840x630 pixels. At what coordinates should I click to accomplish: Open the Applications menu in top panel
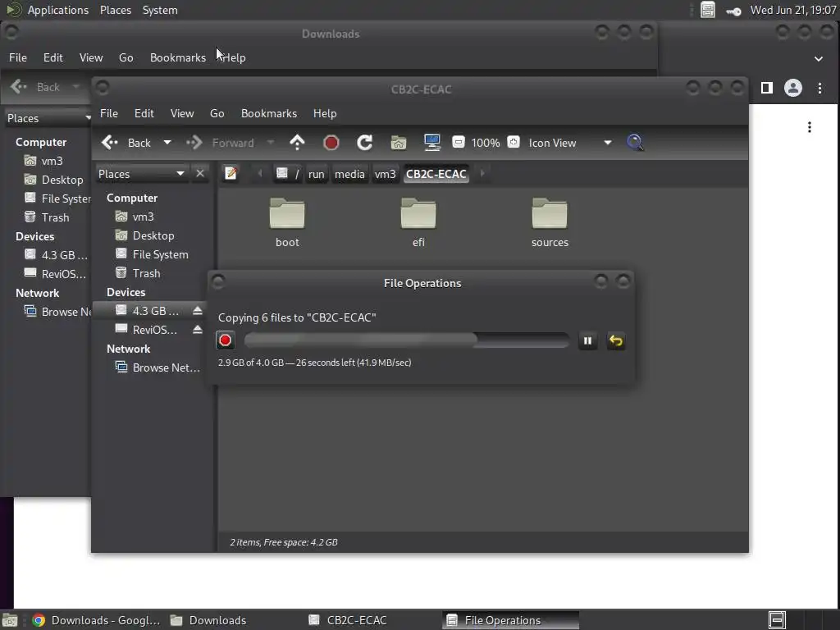pos(58,10)
